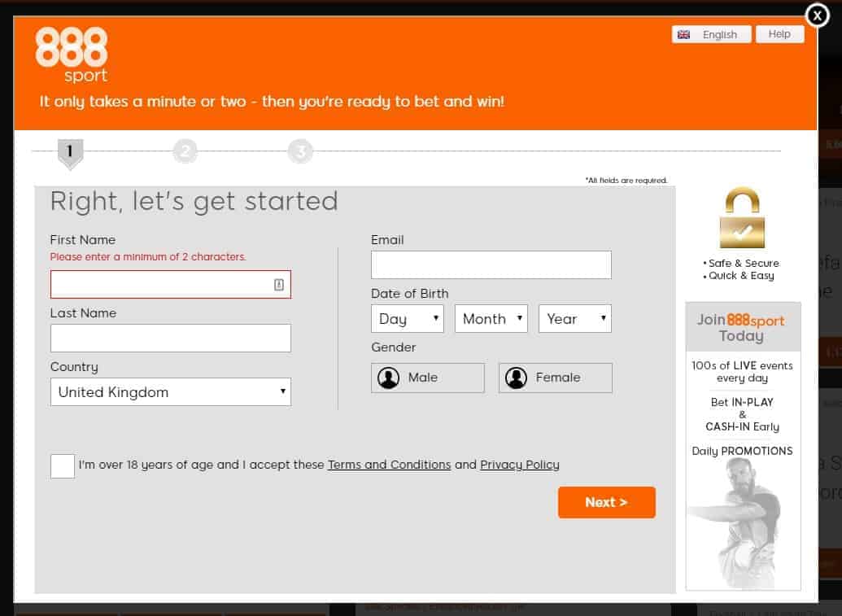Open the English language selector

pyautogui.click(x=711, y=34)
